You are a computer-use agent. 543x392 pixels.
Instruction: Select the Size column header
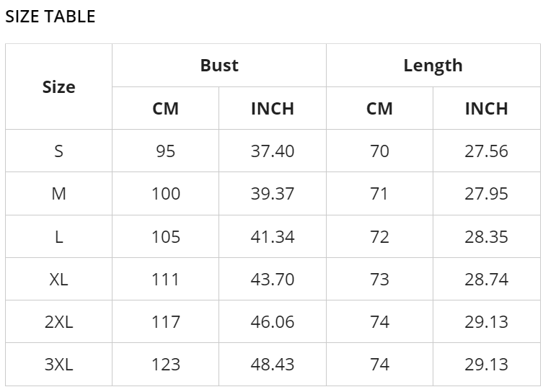[59, 87]
